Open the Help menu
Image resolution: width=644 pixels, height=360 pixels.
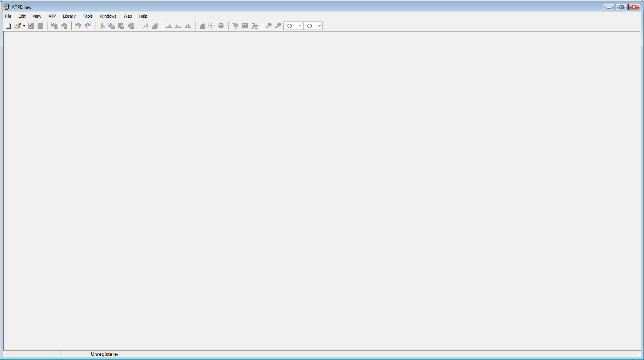(x=143, y=16)
